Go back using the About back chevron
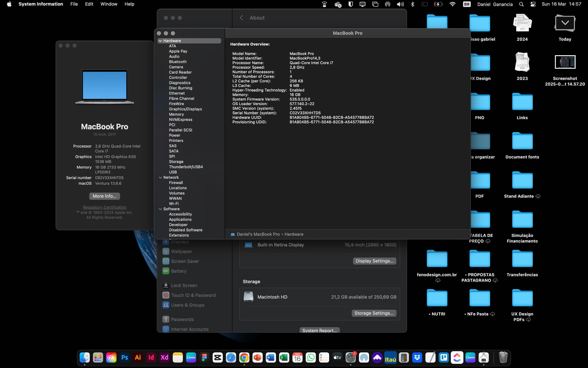588x368 pixels. pyautogui.click(x=241, y=18)
